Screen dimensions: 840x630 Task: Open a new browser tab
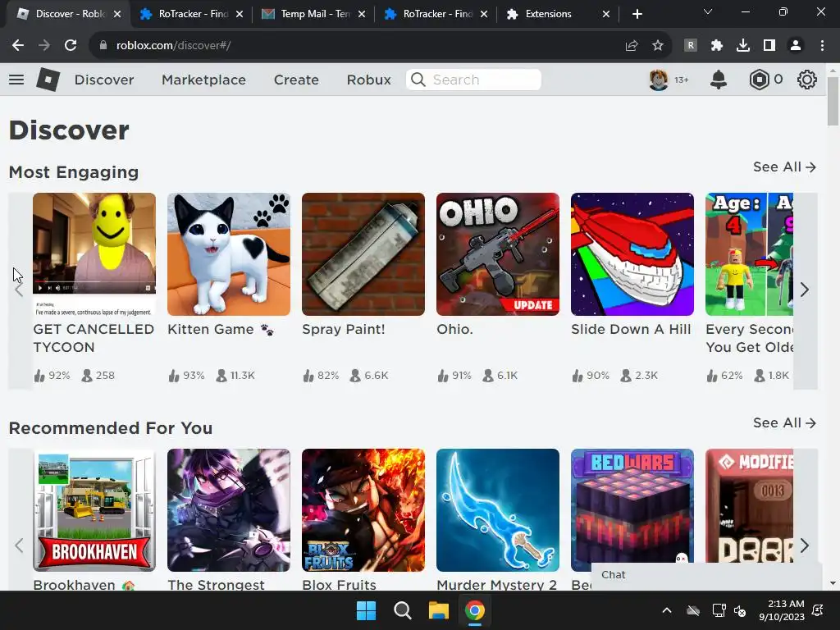(x=637, y=14)
